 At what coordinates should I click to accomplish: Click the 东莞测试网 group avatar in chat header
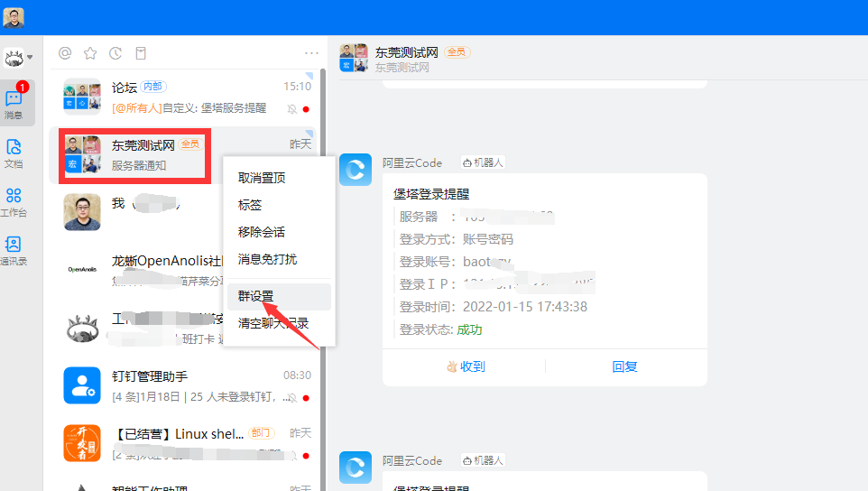[x=354, y=58]
